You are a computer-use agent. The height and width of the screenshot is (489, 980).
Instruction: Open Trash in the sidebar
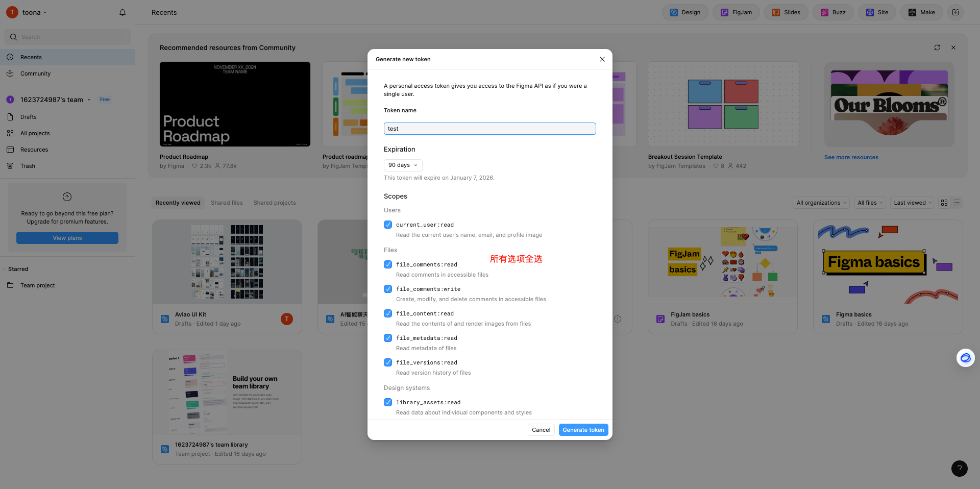28,166
